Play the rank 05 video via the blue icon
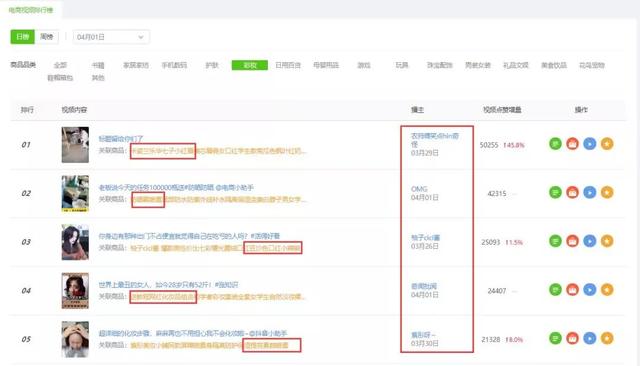The image size is (640, 366). (589, 338)
